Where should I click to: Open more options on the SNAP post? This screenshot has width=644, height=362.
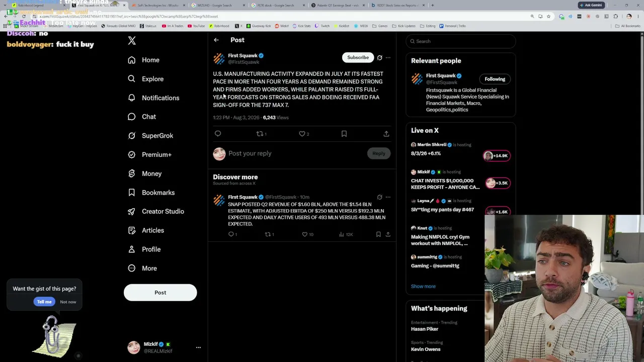pos(388,197)
